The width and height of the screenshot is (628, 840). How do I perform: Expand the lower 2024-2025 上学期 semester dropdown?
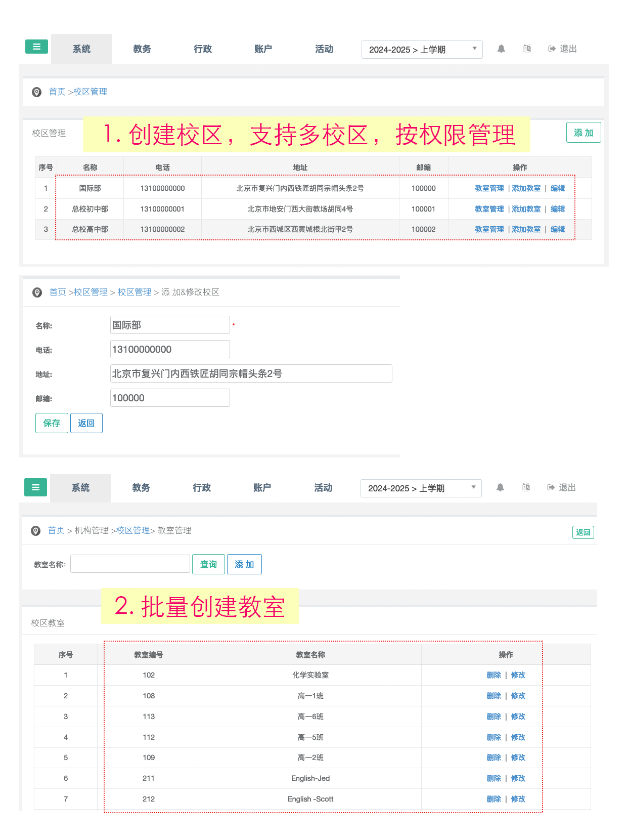[x=421, y=488]
